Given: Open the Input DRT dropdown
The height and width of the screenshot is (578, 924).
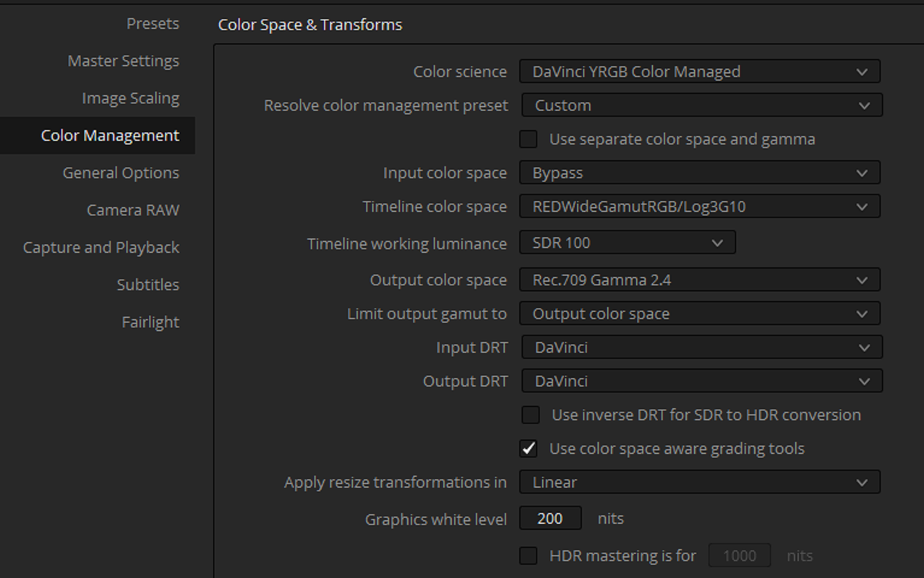Looking at the screenshot, I should click(x=702, y=348).
